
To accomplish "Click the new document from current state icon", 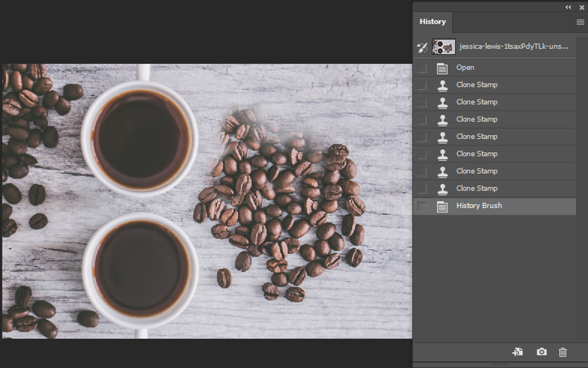I will click(517, 352).
